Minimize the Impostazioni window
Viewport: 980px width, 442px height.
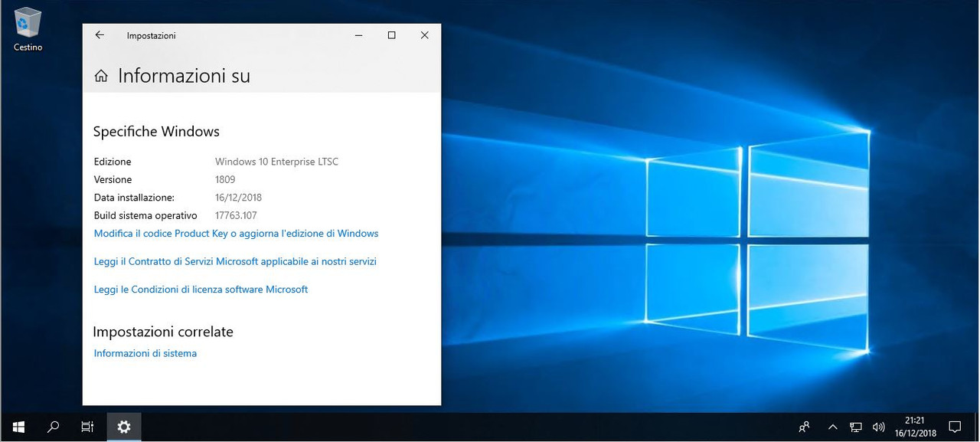click(x=358, y=35)
